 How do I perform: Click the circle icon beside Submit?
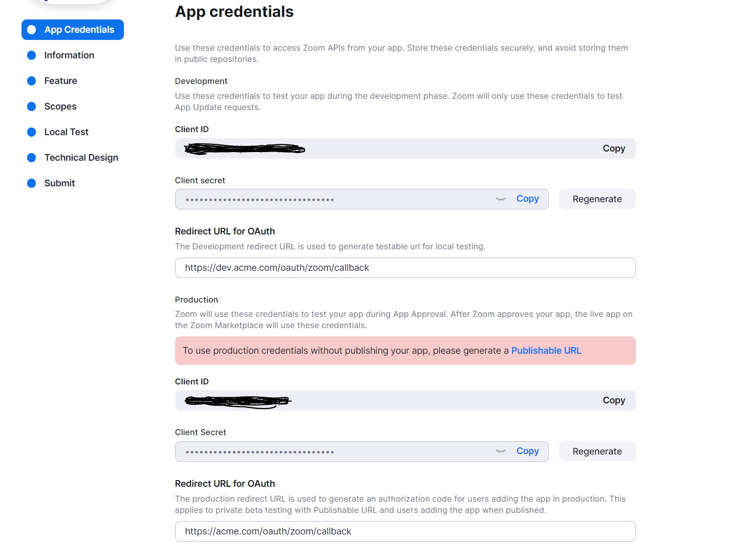pos(32,183)
